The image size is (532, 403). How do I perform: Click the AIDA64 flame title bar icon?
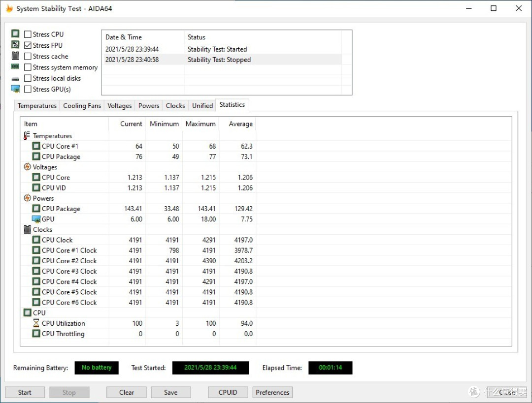(9, 8)
